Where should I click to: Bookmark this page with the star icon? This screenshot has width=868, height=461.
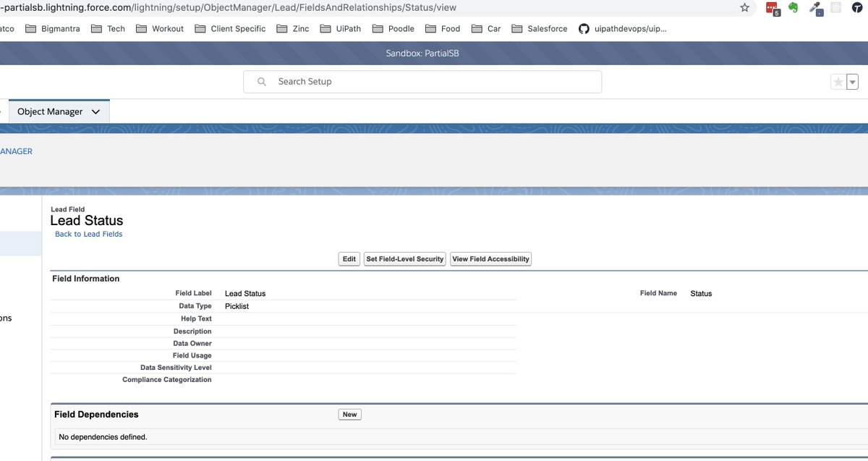pyautogui.click(x=744, y=7)
